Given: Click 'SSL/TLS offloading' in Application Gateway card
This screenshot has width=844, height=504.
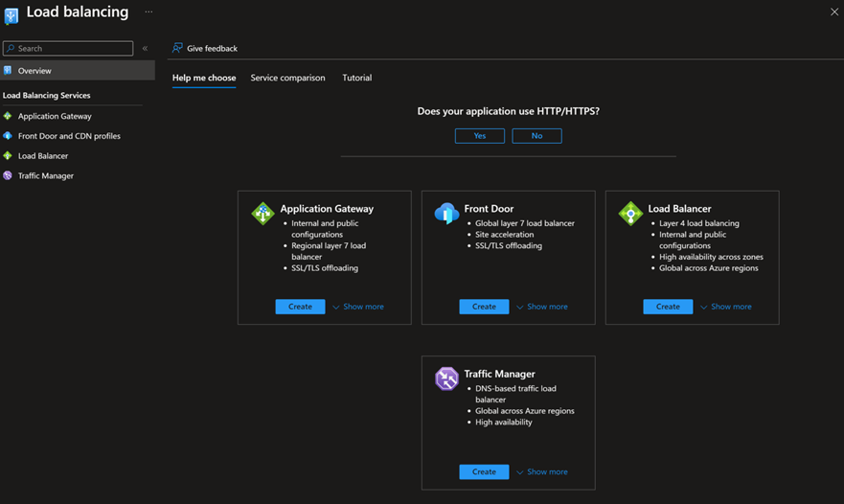Looking at the screenshot, I should pos(325,267).
